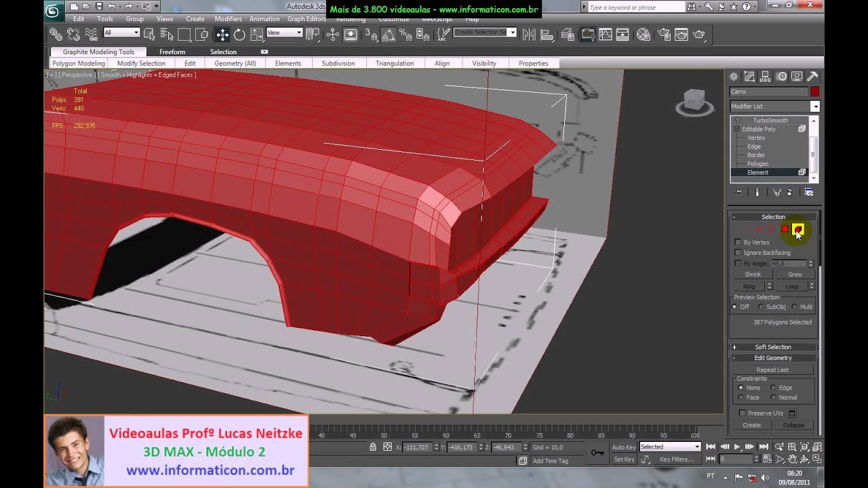Viewport: 868px width, 488px height.
Task: Choose the Normal constraint radio button
Action: [773, 397]
